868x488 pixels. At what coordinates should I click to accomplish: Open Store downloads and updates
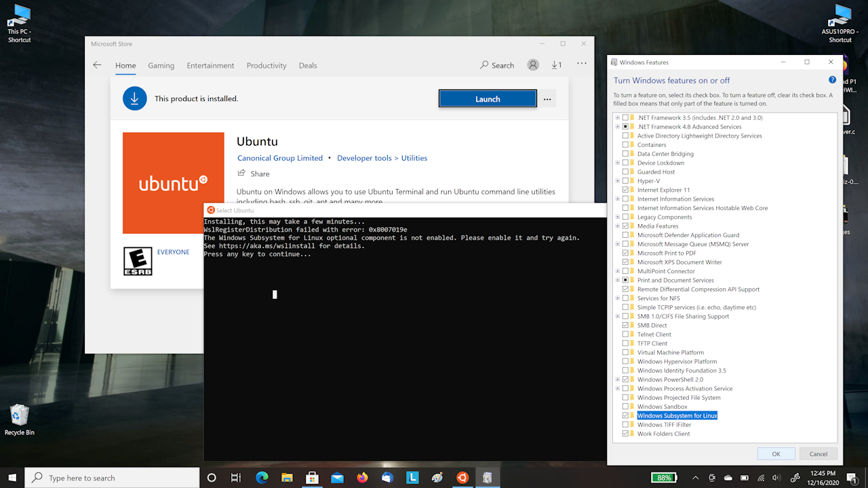(x=556, y=65)
